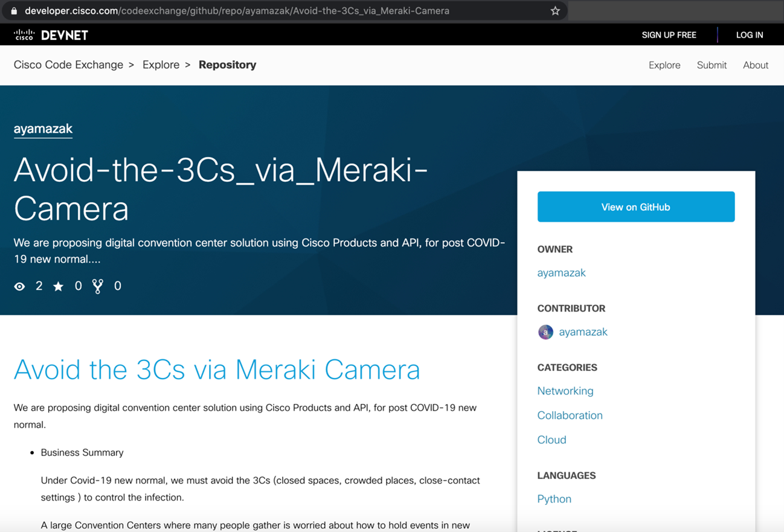Select the Submit navigation item
784x532 pixels.
click(712, 65)
